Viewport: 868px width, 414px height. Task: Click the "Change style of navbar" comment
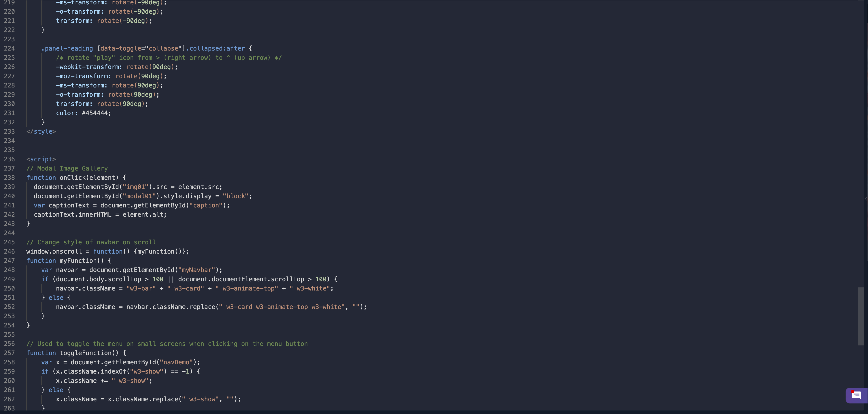click(91, 242)
